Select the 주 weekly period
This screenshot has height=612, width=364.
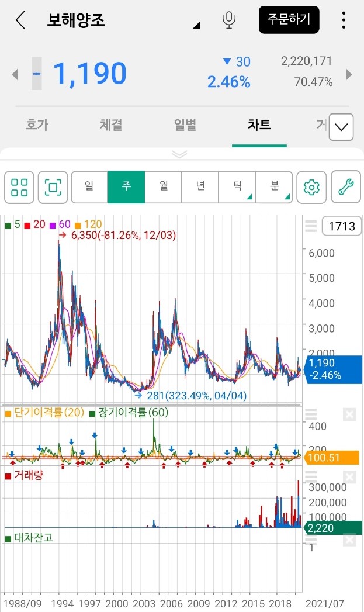126,187
